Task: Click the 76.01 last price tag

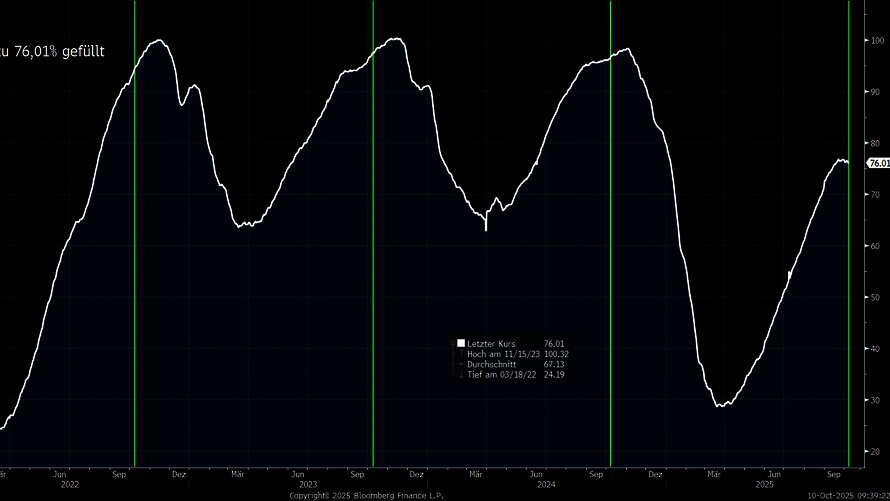Action: click(x=878, y=163)
